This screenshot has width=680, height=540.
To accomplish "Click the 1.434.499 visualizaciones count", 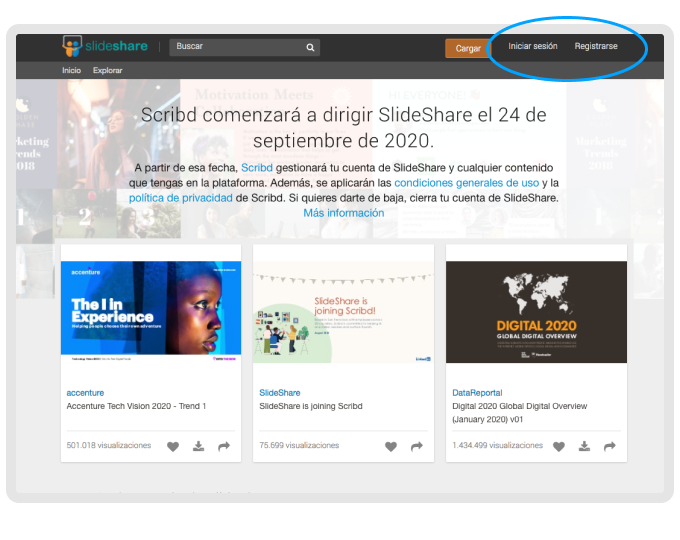I will [497, 445].
